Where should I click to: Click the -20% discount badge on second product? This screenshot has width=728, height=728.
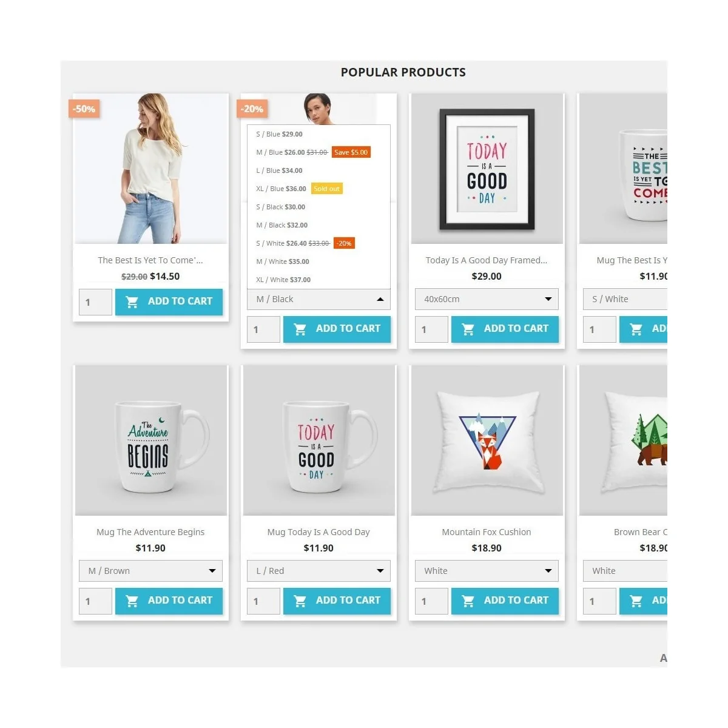tap(252, 109)
